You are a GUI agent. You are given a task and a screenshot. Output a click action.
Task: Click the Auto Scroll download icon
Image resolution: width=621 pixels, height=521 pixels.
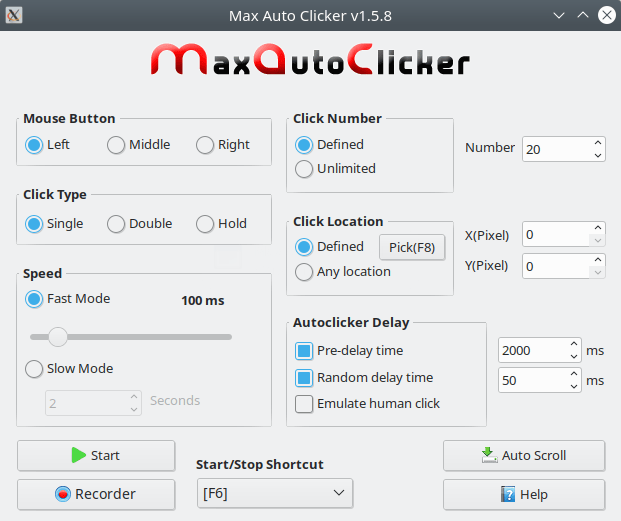490,455
